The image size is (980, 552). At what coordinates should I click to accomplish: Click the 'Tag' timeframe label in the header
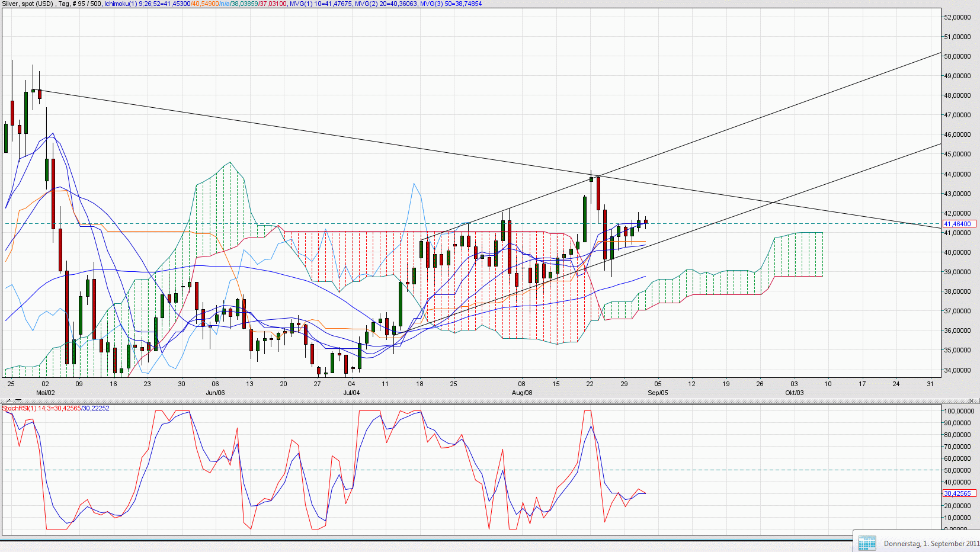click(x=63, y=4)
